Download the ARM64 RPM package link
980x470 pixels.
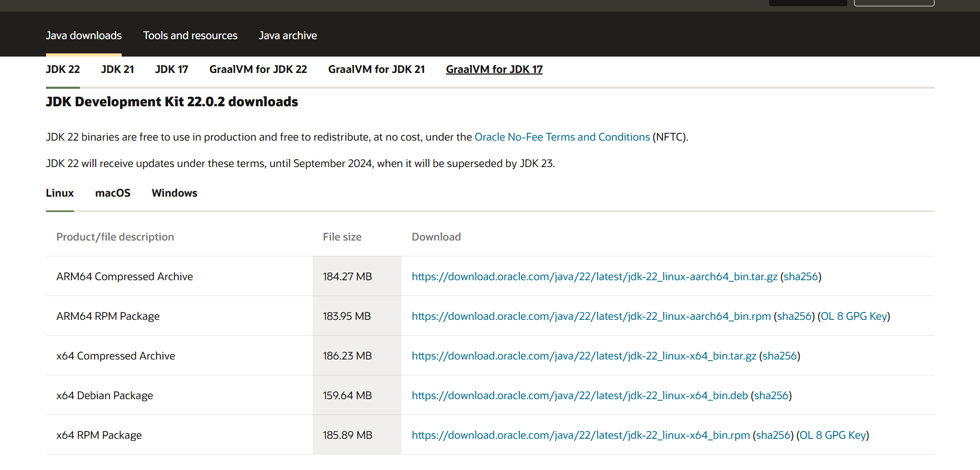591,316
